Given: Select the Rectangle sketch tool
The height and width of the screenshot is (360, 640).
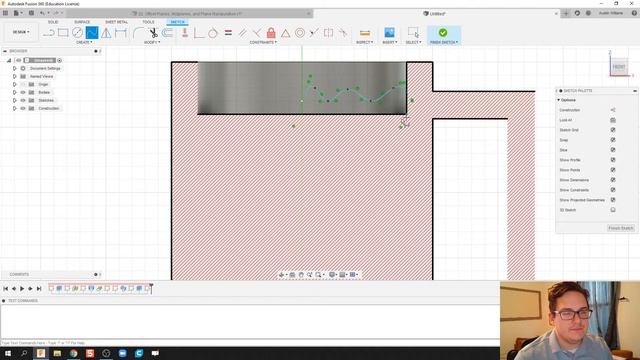Looking at the screenshot, I should [63, 33].
